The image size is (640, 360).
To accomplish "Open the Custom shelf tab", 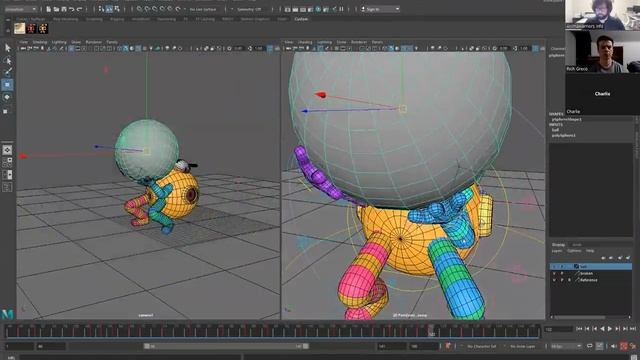I will 301,19.
